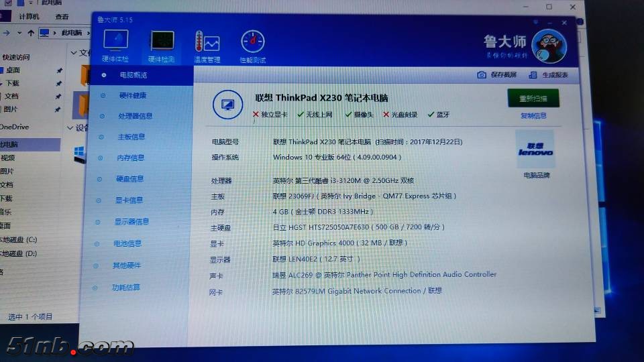Click the 4 GB DDR3 memory text
Image resolution: width=644 pixels, height=362 pixels.
[x=323, y=212]
